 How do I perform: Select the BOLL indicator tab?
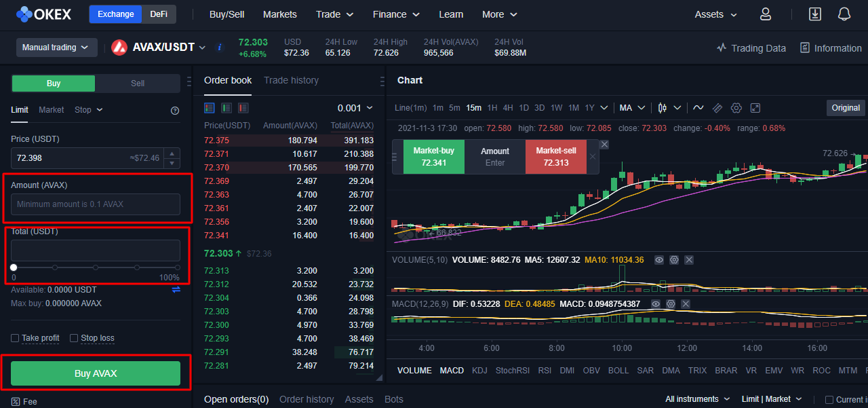pos(618,371)
